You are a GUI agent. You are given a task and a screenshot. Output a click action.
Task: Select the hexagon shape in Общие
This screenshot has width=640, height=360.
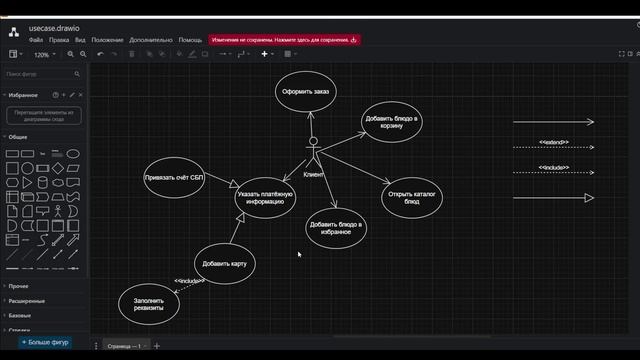pyautogui.click(x=12, y=182)
